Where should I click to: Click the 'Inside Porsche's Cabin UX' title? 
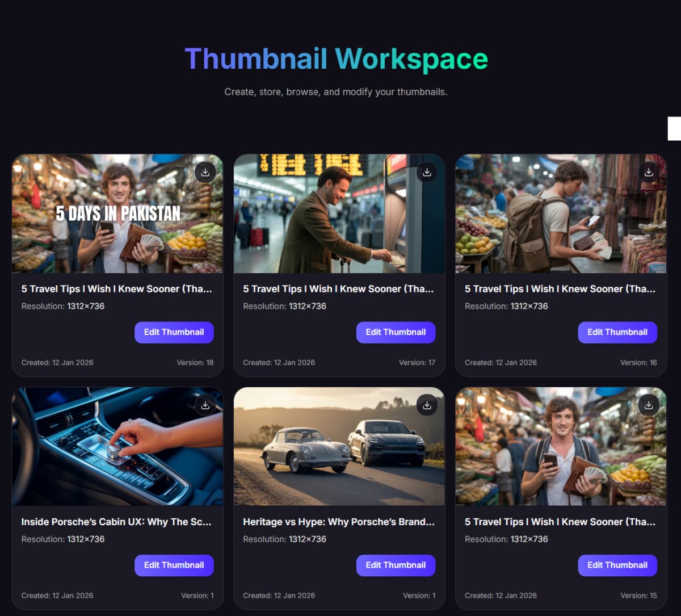point(116,522)
